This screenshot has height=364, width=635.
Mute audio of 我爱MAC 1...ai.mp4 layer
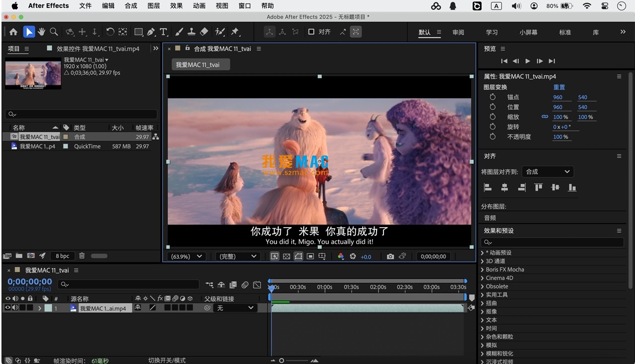pyautogui.click(x=15, y=308)
